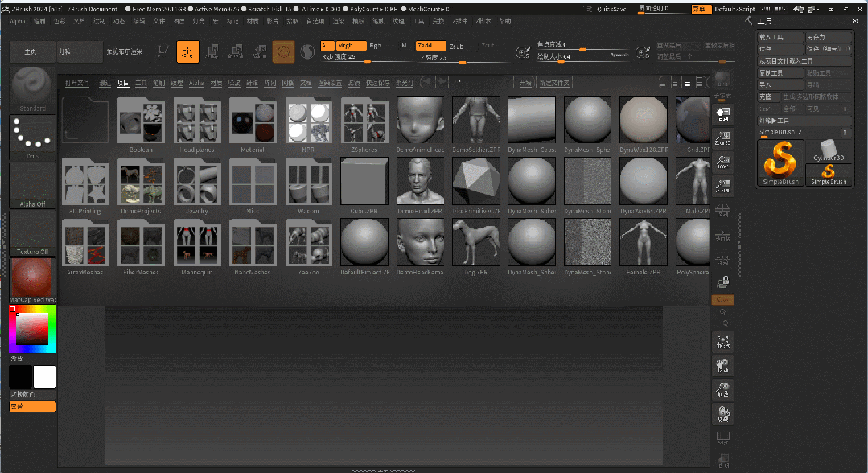Switch to LightBox 工具 tab
Screen dimensions: 868x473
pyautogui.click(x=141, y=83)
